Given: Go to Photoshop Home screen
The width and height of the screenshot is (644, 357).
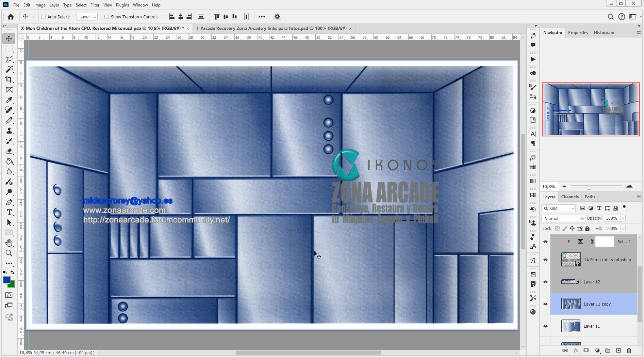Looking at the screenshot, I should click(11, 17).
